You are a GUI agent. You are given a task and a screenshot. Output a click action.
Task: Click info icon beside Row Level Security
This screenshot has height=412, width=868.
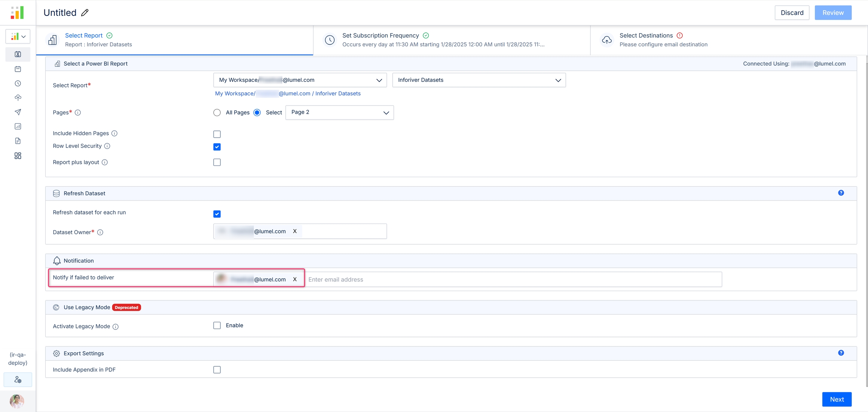pos(107,146)
